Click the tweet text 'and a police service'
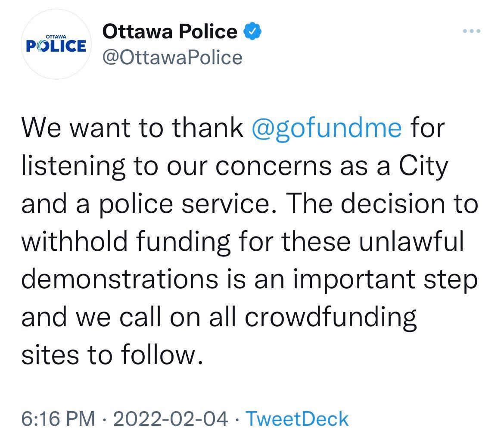 (146, 204)
